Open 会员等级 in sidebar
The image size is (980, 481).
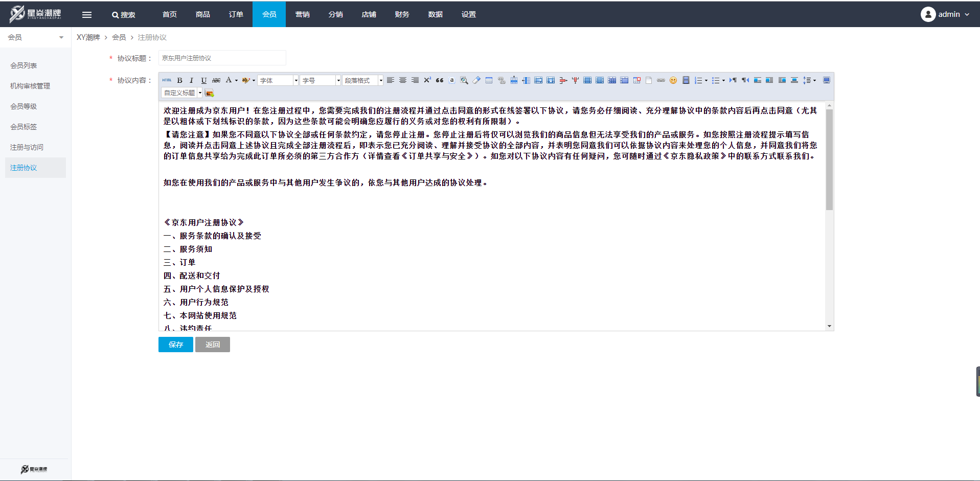tap(35, 106)
